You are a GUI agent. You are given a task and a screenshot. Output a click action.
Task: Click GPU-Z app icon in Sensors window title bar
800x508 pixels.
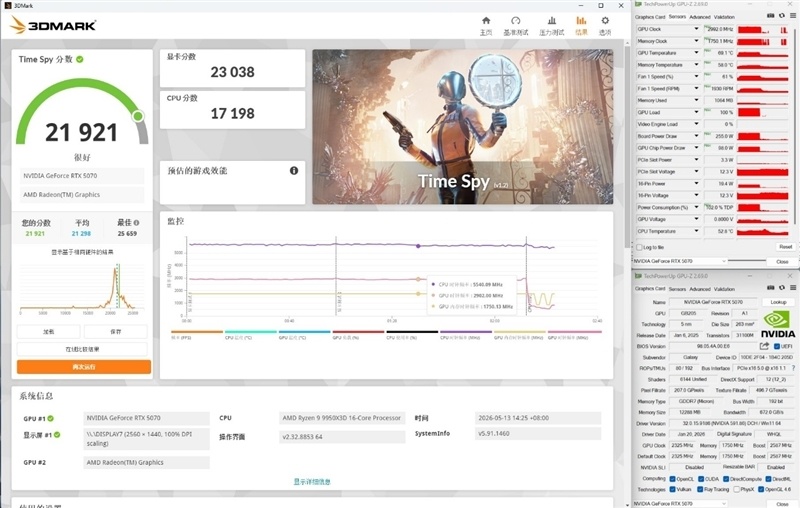[x=638, y=4]
